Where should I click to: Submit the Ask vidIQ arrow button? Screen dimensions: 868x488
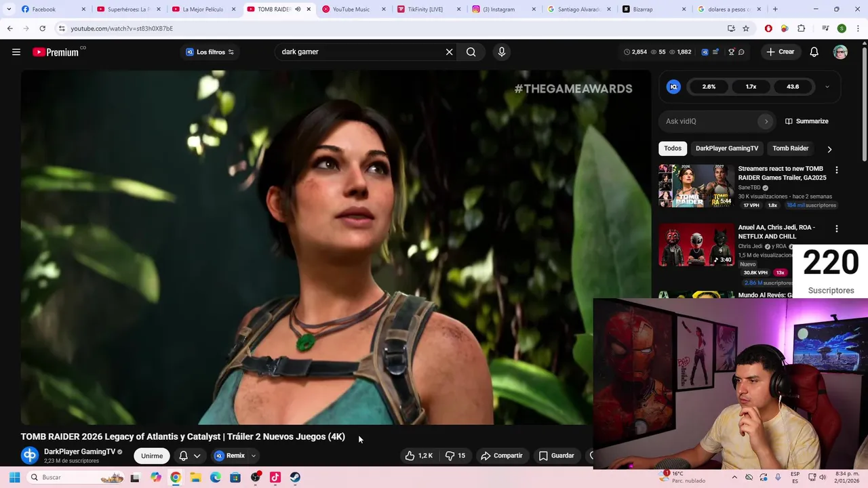766,121
